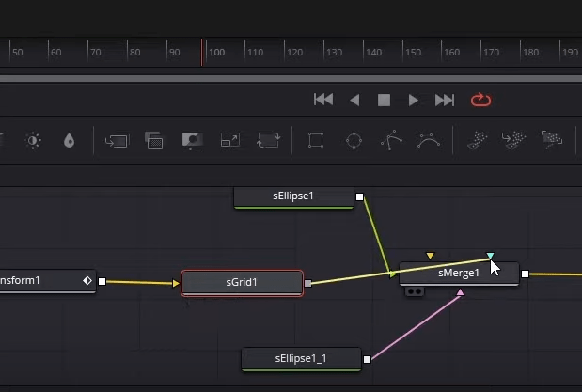Screen dimensions: 582x392
Task: Move playhead to frame 130 on ruler
Action: click(x=334, y=53)
